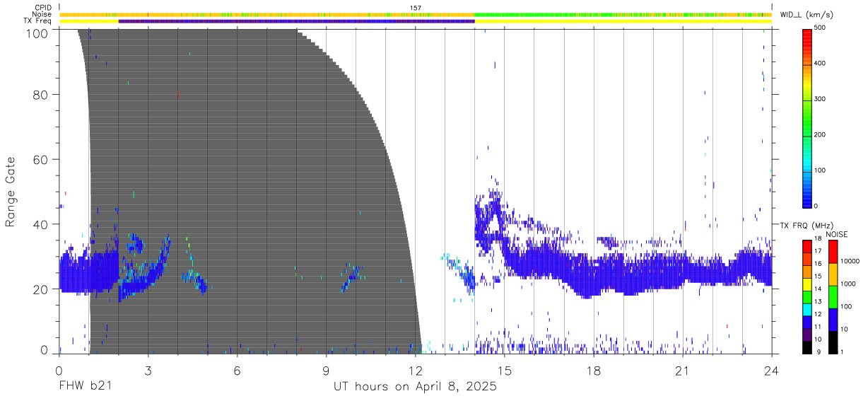Pick the black swatch in TX FRQ legend

pos(807,347)
